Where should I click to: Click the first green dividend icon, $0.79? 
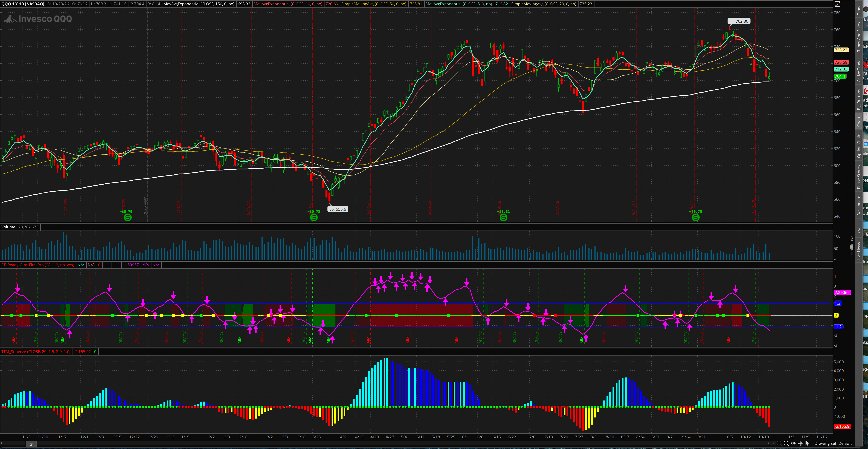(128, 217)
